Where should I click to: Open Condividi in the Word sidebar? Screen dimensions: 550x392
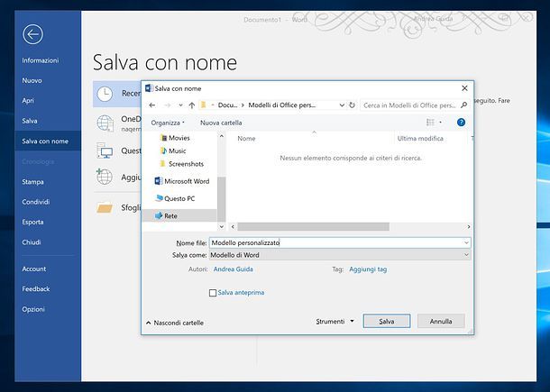click(x=36, y=202)
